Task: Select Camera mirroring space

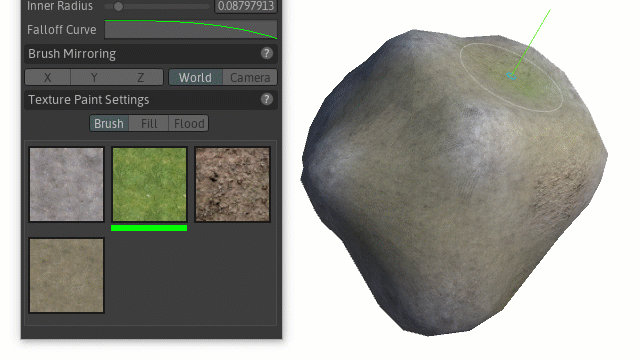Action: pyautogui.click(x=250, y=78)
